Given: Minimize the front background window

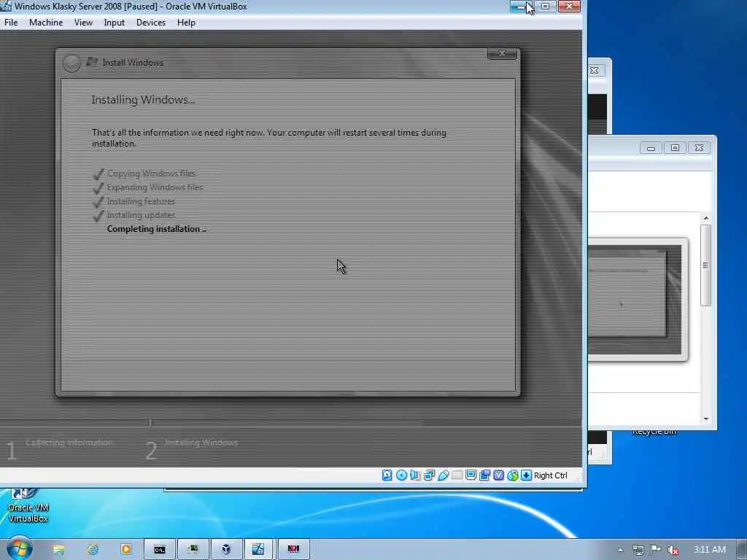Looking at the screenshot, I should coord(651,148).
